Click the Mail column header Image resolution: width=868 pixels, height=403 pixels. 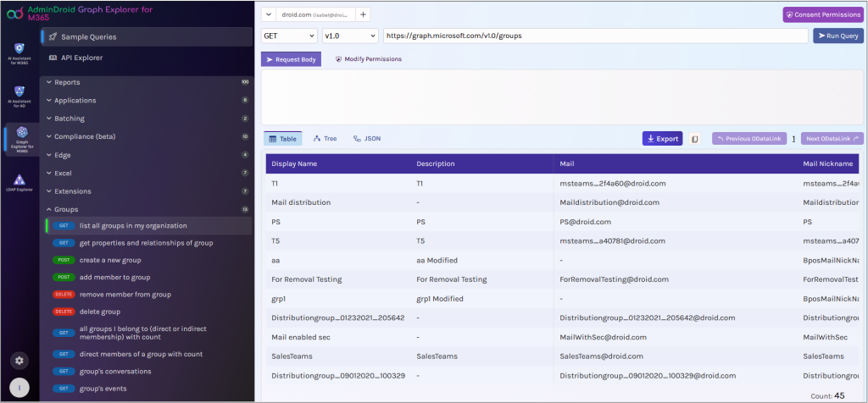[x=567, y=163]
